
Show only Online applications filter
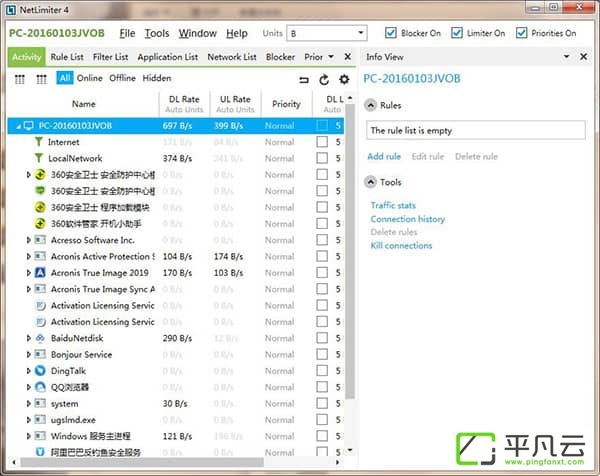(90, 78)
